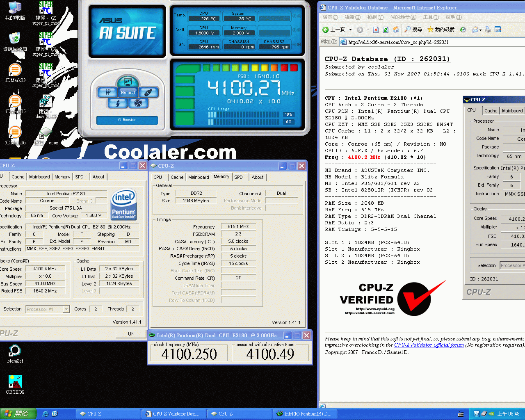Switch to Cache tab in CPU-Z Memory window
This screenshot has height=420, width=525.
coord(177,177)
